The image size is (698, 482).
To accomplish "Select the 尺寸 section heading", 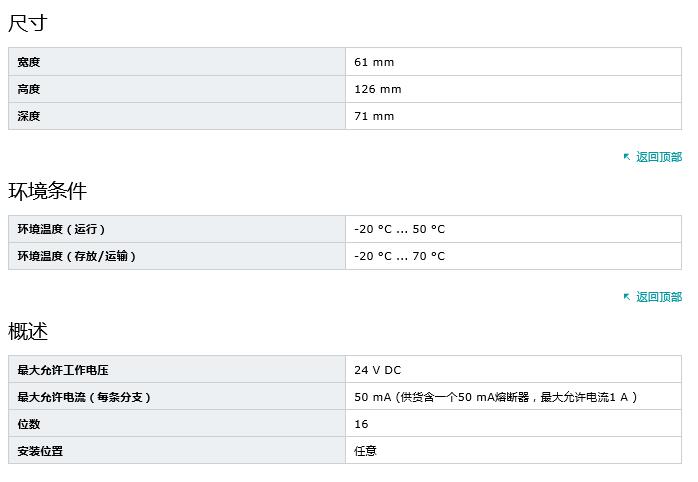I will point(28,23).
